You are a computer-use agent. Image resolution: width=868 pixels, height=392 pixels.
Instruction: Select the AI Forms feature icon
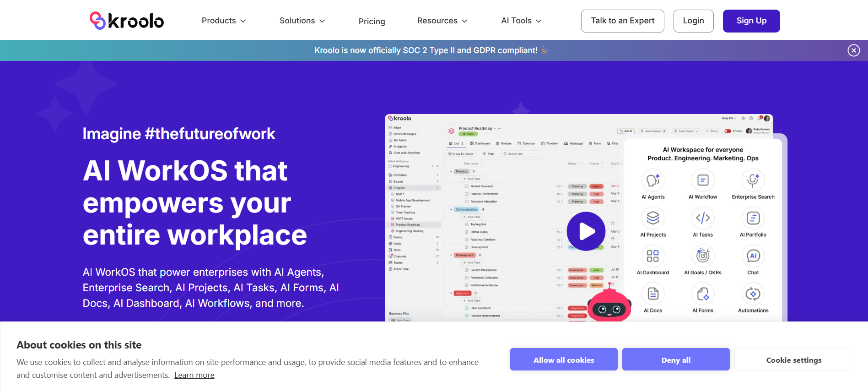pyautogui.click(x=703, y=294)
